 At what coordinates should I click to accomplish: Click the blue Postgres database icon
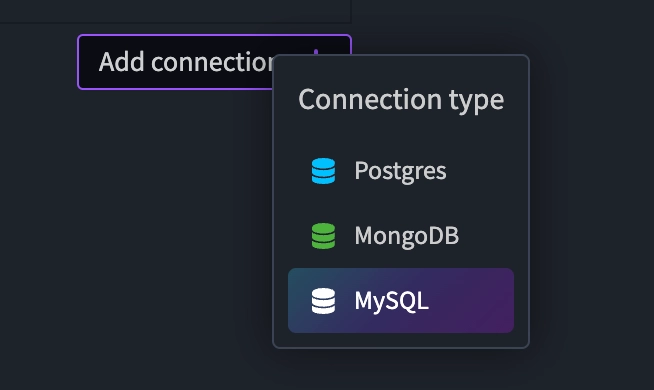[x=323, y=171]
